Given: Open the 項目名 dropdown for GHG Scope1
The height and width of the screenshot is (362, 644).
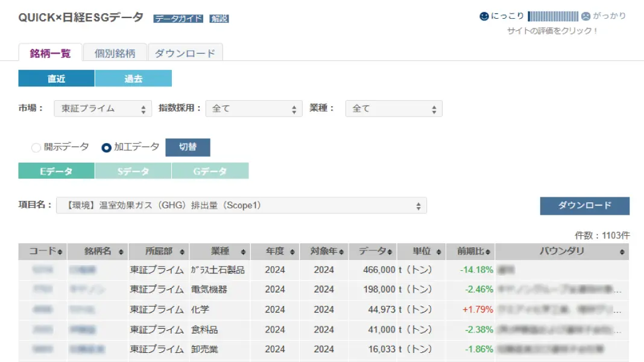Looking at the screenshot, I should 241,206.
